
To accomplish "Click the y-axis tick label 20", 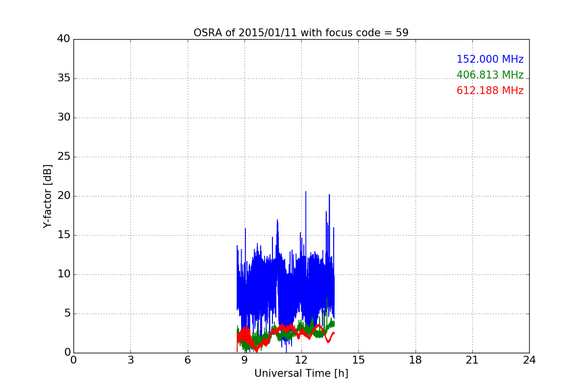I will pos(64,196).
